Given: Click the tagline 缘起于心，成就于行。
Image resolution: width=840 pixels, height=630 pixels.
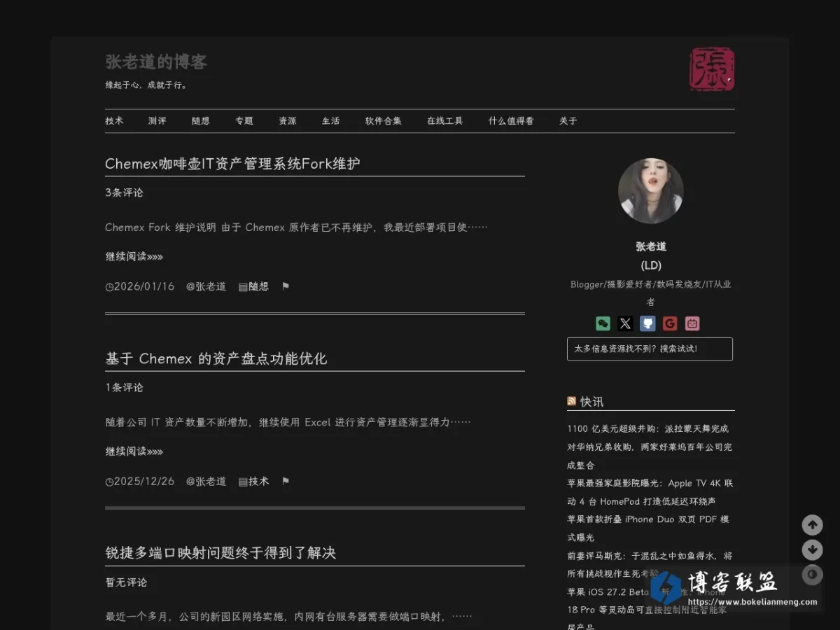Looking at the screenshot, I should tap(147, 85).
